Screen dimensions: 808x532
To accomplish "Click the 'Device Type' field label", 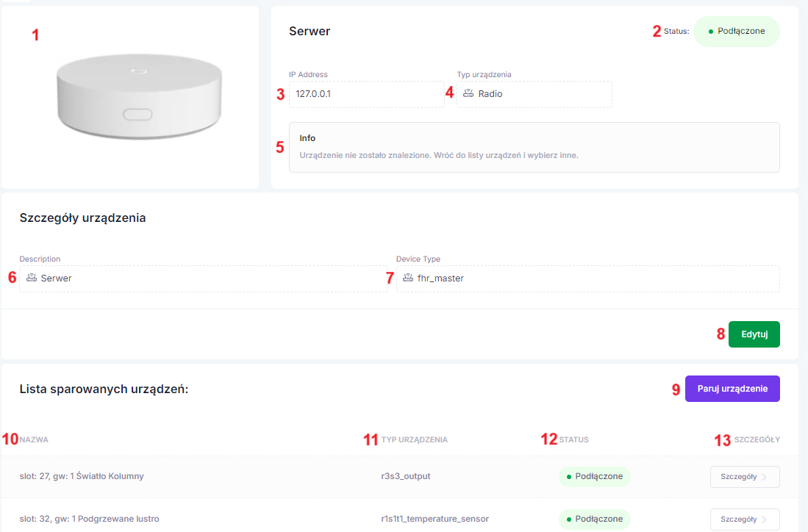I will [418, 259].
